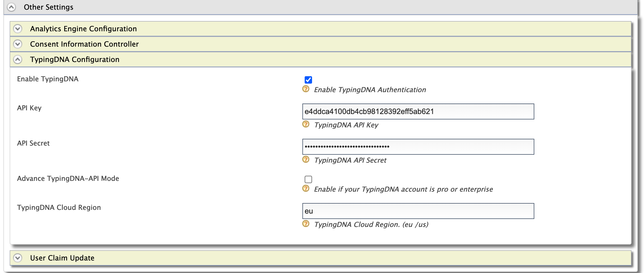Screen dimensions: 644x273
Task: Click help icon beside Enable TypingDNA Authentication
Action: (306, 89)
